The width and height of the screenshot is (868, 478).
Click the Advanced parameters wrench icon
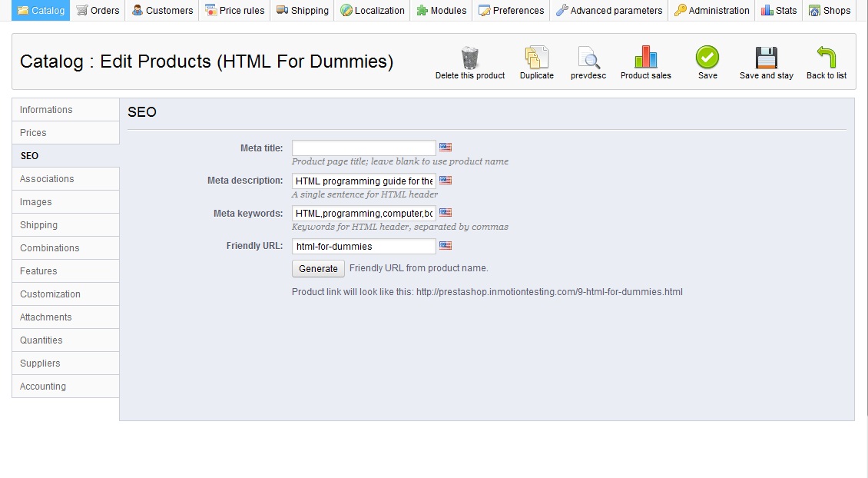coord(562,10)
